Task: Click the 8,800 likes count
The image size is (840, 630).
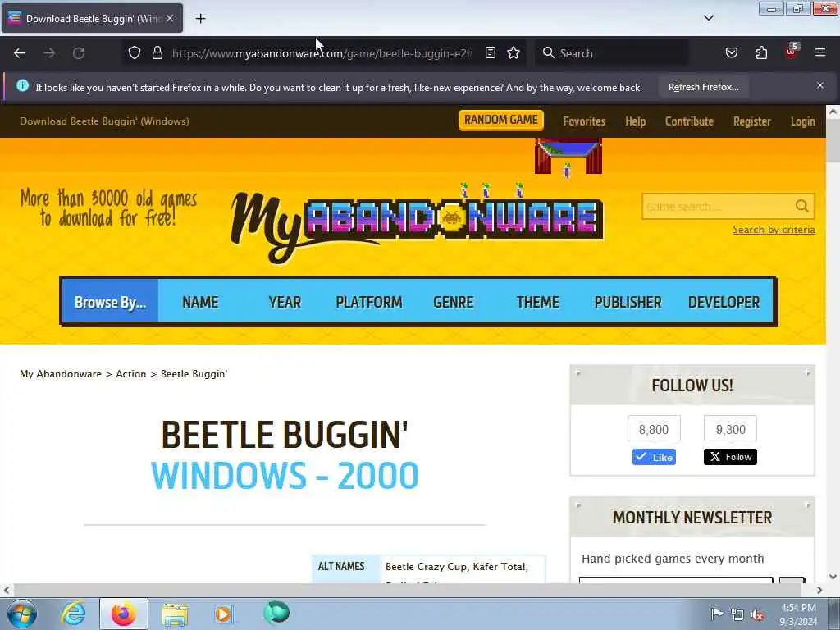Action: (x=654, y=429)
